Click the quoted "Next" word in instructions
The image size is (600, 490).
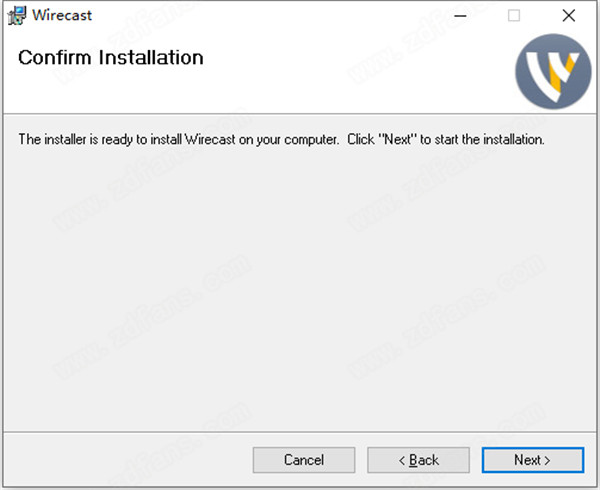[398, 139]
